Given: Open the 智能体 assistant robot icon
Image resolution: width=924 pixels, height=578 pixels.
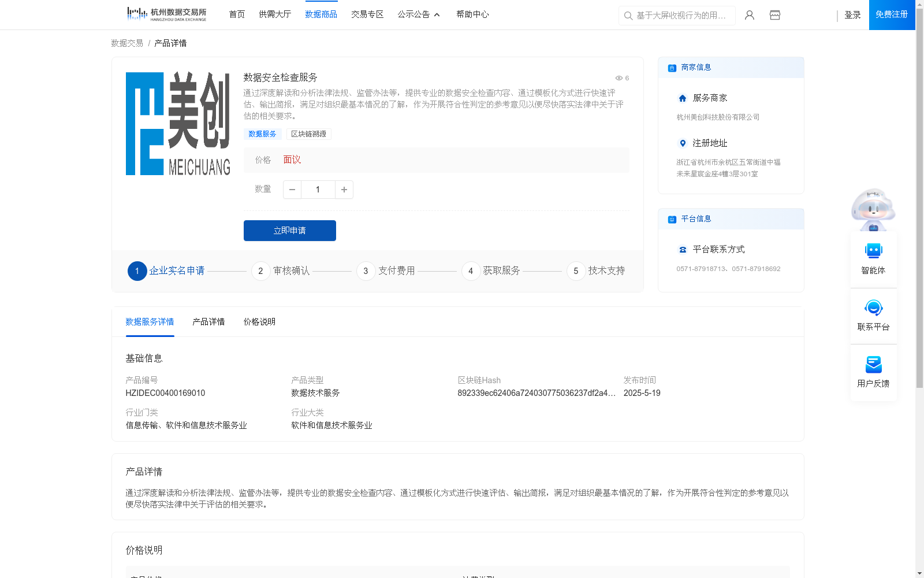Looking at the screenshot, I should 873,251.
